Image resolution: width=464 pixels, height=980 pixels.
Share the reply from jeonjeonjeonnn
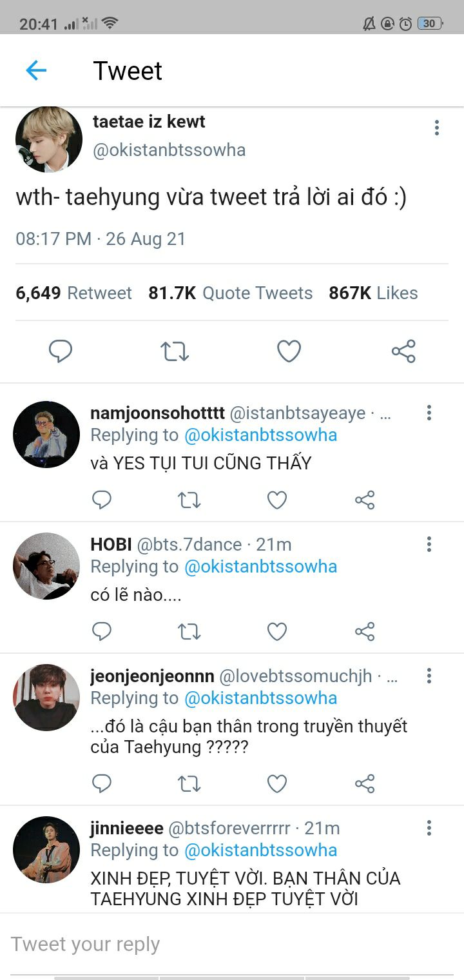[x=365, y=783]
